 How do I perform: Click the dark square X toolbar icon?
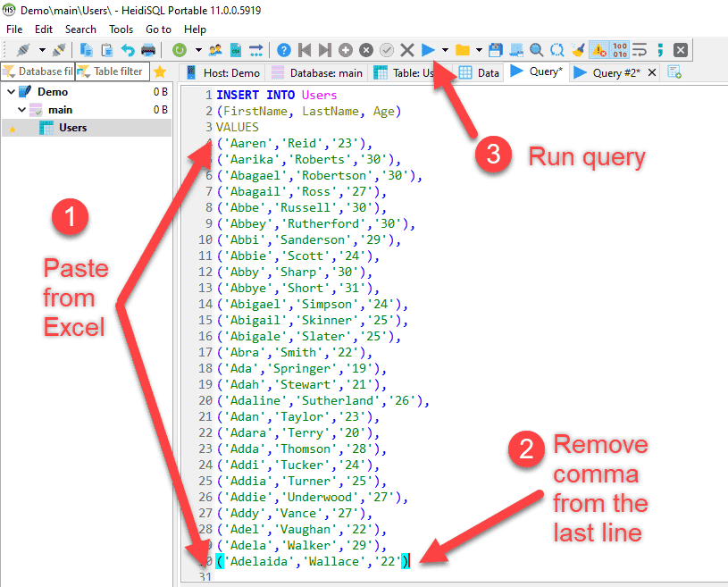coord(680,50)
